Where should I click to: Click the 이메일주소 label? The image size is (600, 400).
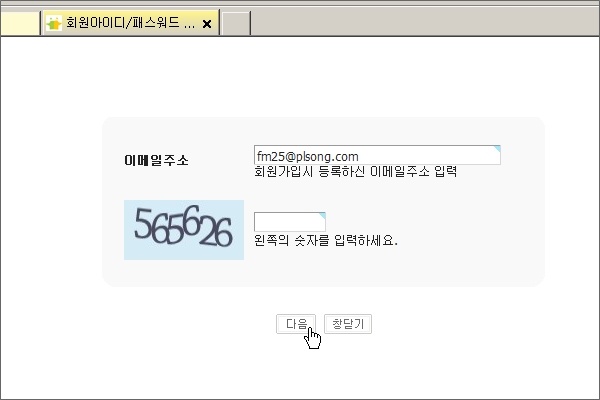156,160
